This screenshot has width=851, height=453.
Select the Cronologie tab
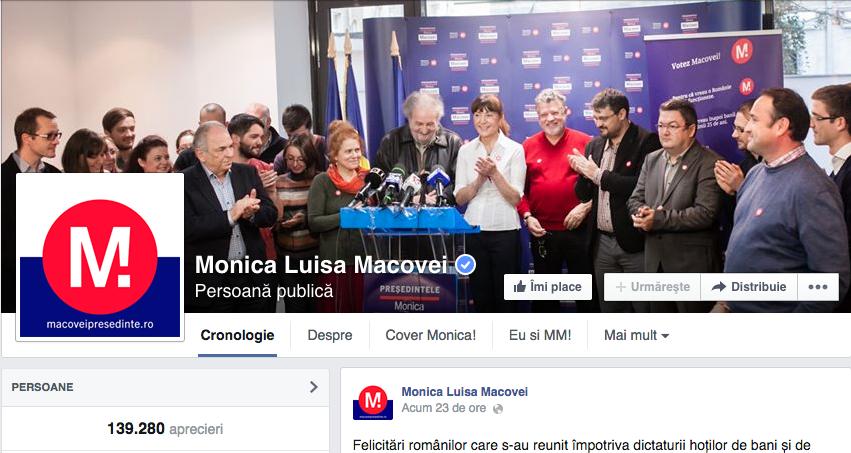click(237, 335)
